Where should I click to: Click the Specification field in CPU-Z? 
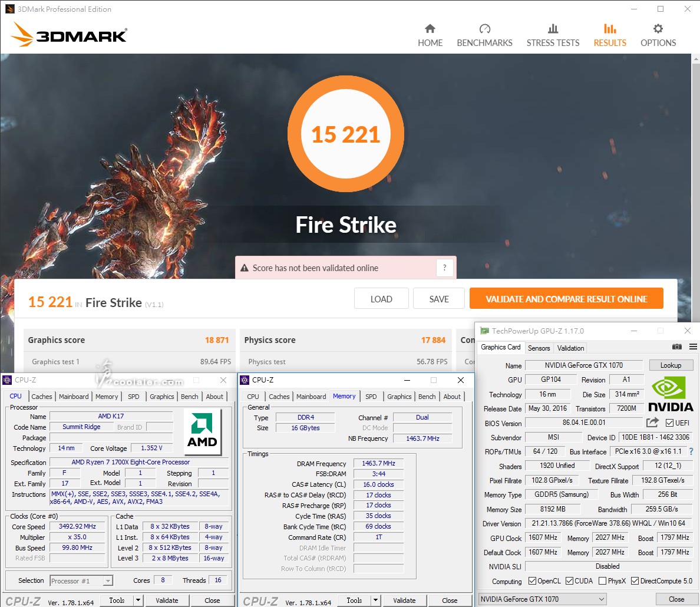point(139,462)
